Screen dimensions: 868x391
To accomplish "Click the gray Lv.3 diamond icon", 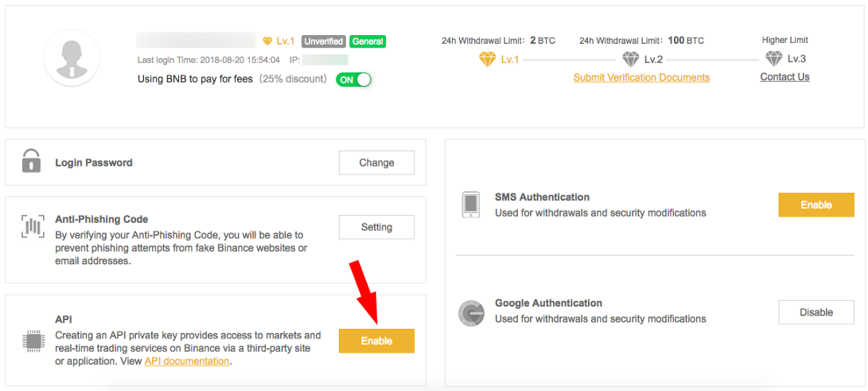I will (773, 59).
